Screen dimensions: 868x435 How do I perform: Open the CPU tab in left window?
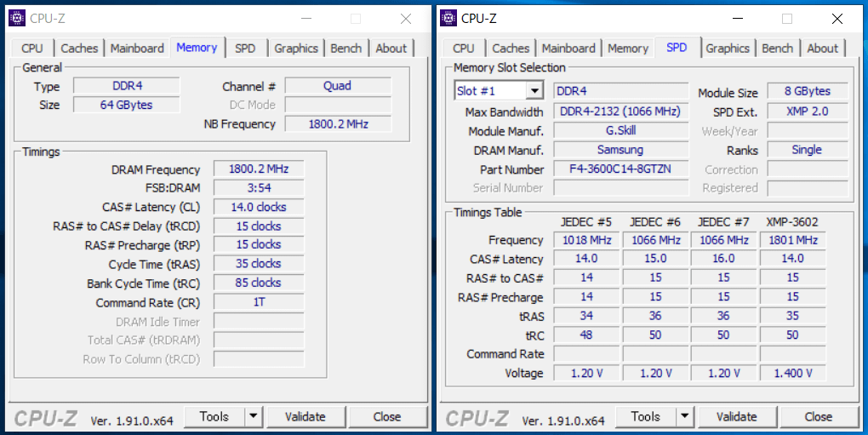click(32, 49)
